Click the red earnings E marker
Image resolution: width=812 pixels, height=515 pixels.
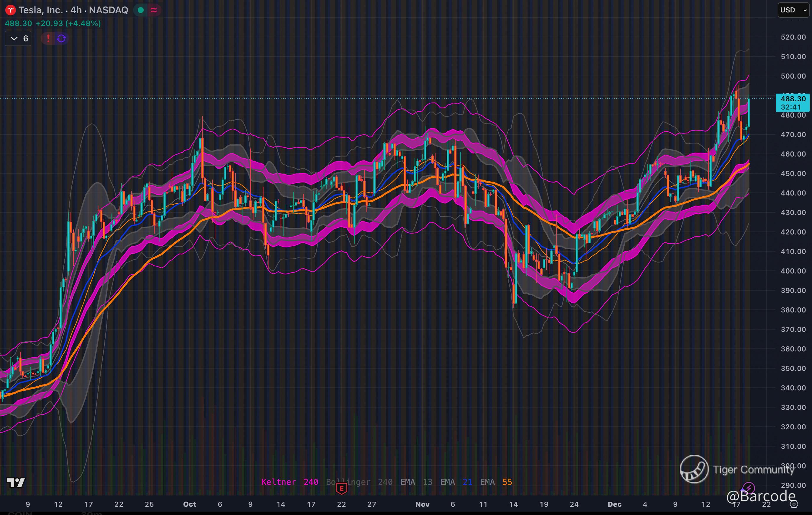(x=342, y=488)
